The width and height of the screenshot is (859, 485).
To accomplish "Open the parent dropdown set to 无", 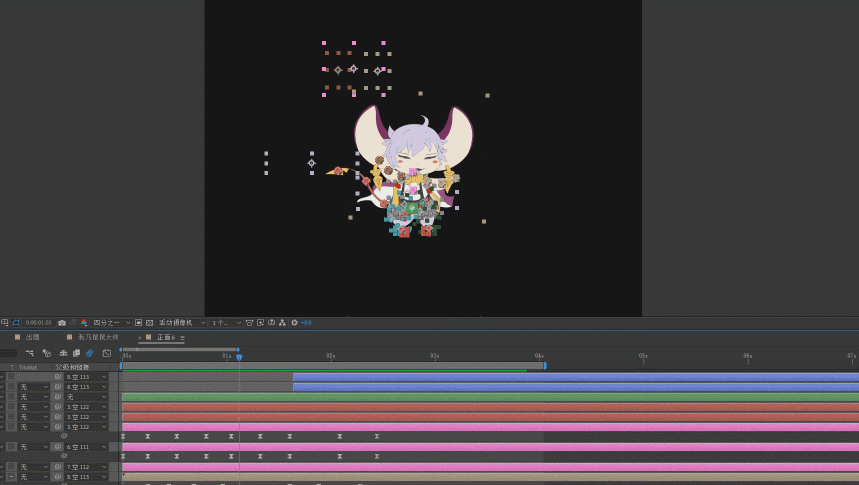I will coord(86,397).
